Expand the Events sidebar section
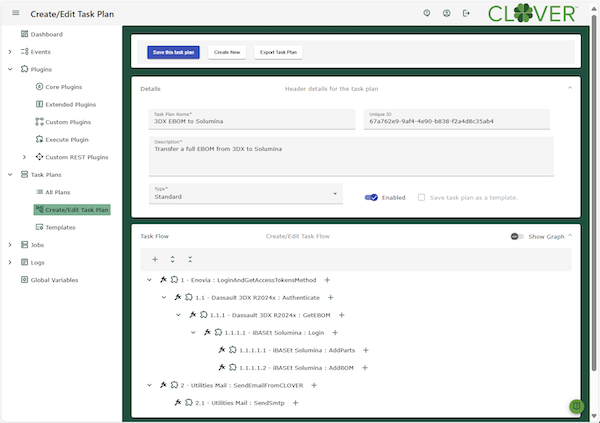 (x=10, y=52)
